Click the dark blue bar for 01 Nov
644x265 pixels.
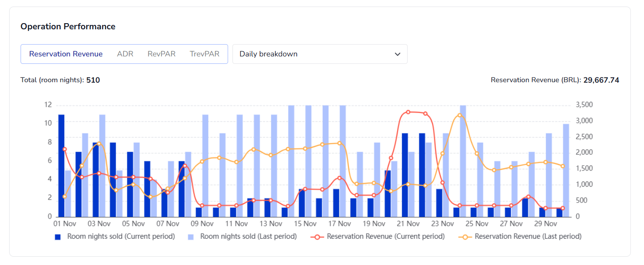(61, 166)
